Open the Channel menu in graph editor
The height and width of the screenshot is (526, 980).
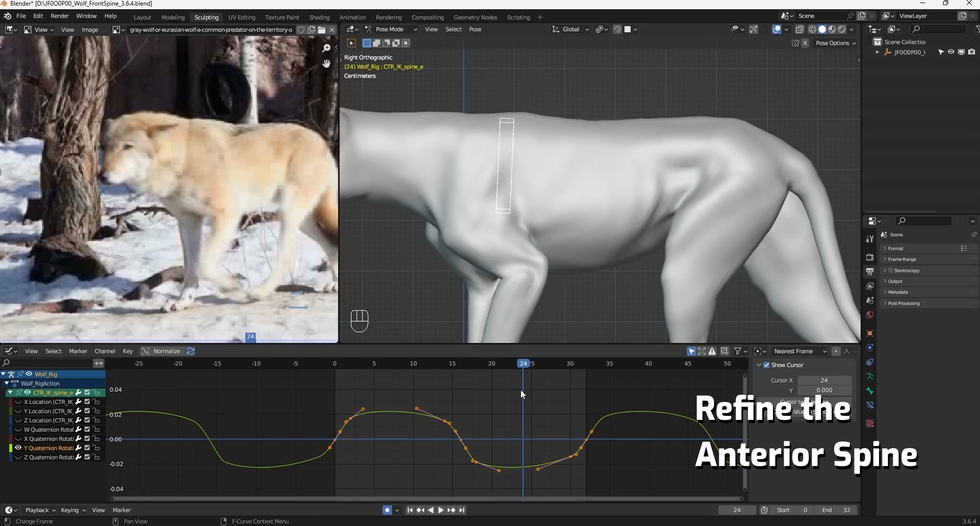(x=105, y=351)
